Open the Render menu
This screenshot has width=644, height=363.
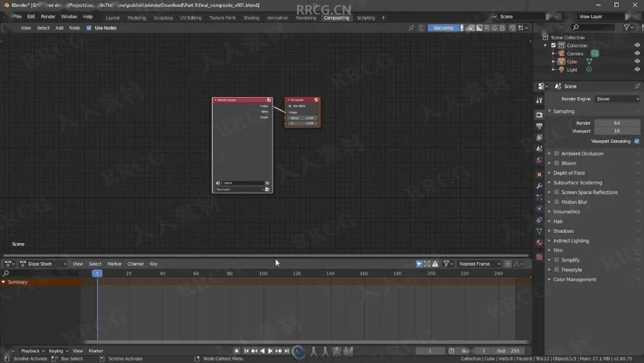(48, 17)
